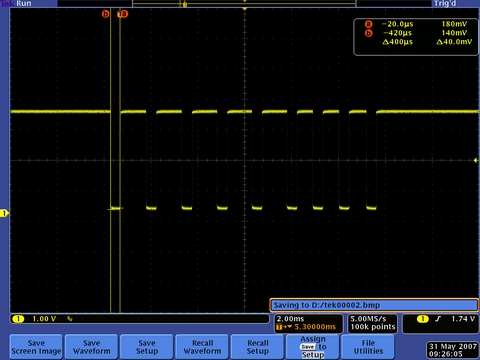This screenshot has width=480, height=360.
Task: Open the File Utilities menu
Action: click(x=368, y=347)
